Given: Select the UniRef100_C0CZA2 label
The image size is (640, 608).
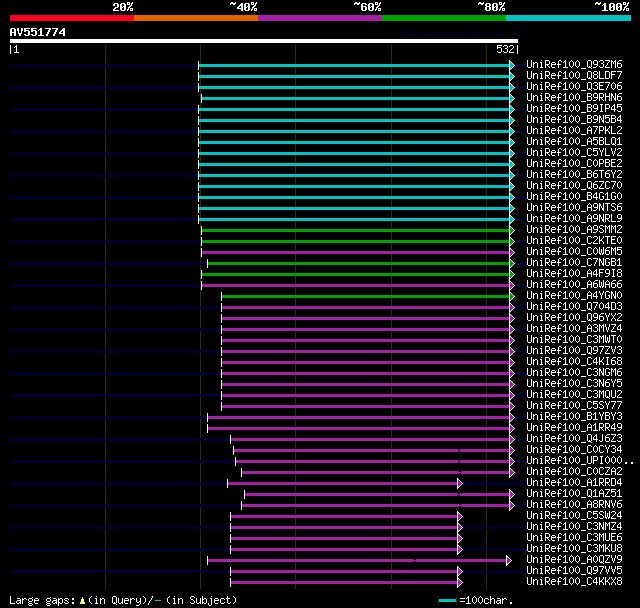Looking at the screenshot, I should [574, 472].
